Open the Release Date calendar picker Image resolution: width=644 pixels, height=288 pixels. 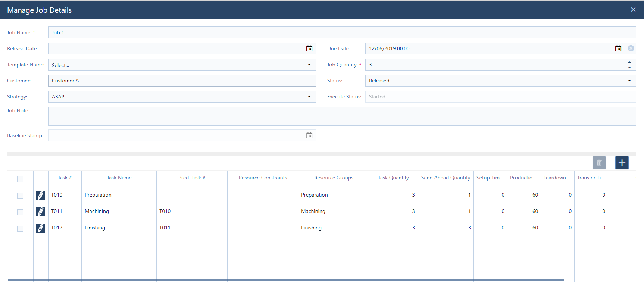point(309,48)
